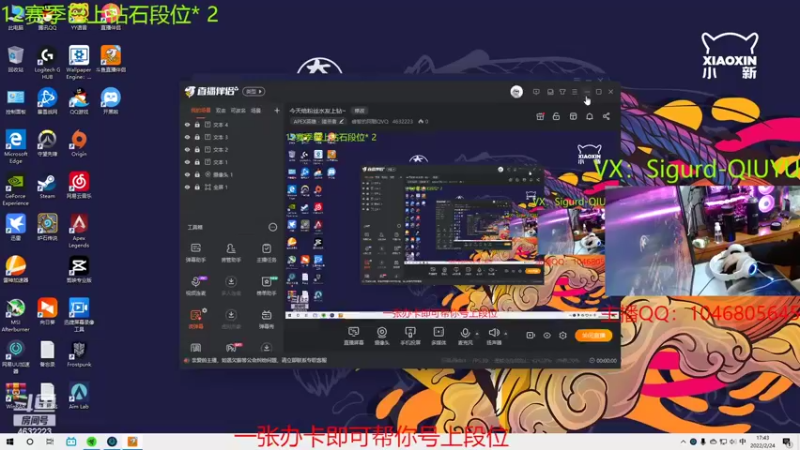
Task: Toggle the lock on the 全屏 1 layer
Action: (x=197, y=187)
